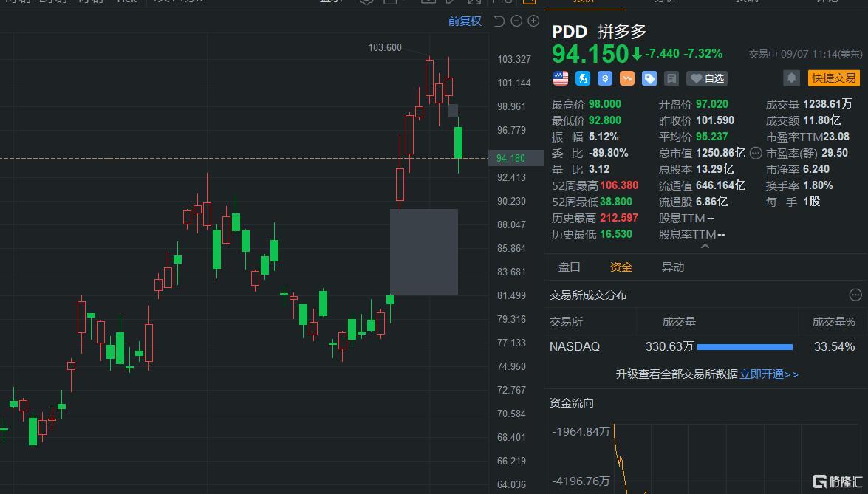Click the 立即开通>> upgrade link

tap(769, 374)
